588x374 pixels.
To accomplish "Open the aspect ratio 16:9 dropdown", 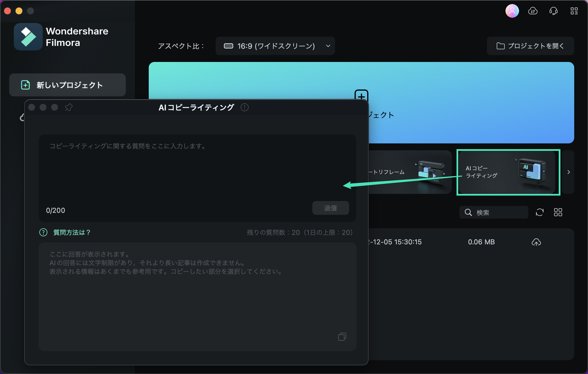I will 275,46.
